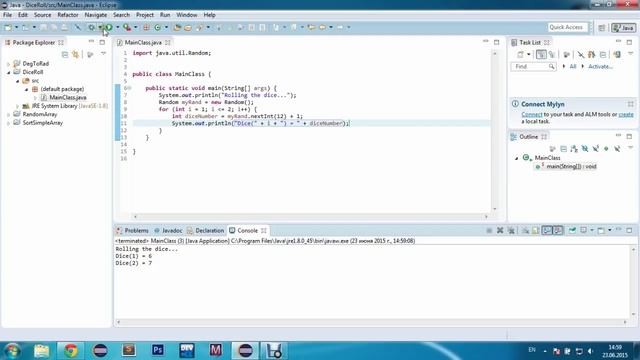640x360 pixels.
Task: Click Open Perspective icon near Quick Access
Action: (x=602, y=28)
